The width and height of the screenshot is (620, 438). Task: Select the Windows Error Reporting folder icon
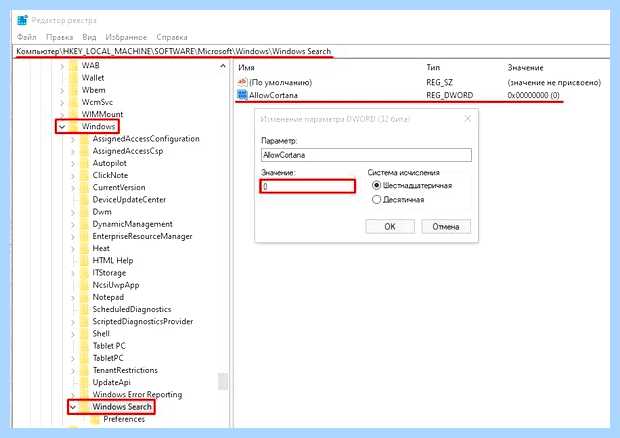85,395
